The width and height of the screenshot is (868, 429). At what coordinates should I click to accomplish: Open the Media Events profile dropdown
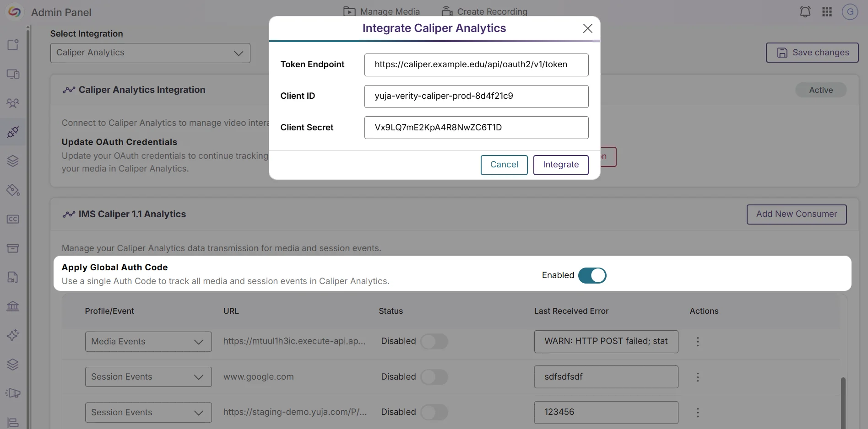coord(148,342)
